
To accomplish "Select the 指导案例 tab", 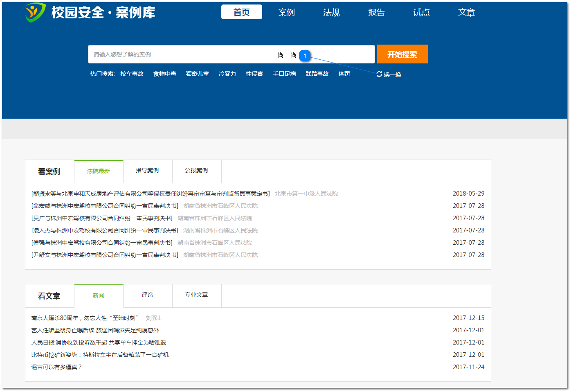I will point(148,171).
